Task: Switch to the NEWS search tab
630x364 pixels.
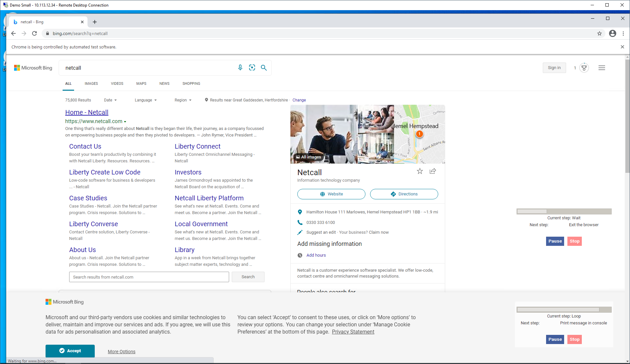Action: tap(164, 83)
